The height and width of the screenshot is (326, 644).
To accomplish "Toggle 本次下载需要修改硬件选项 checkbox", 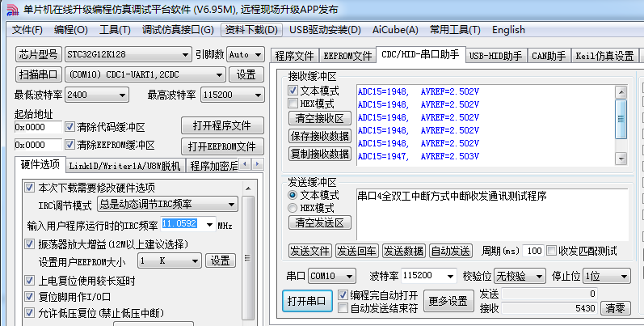I will point(29,188).
